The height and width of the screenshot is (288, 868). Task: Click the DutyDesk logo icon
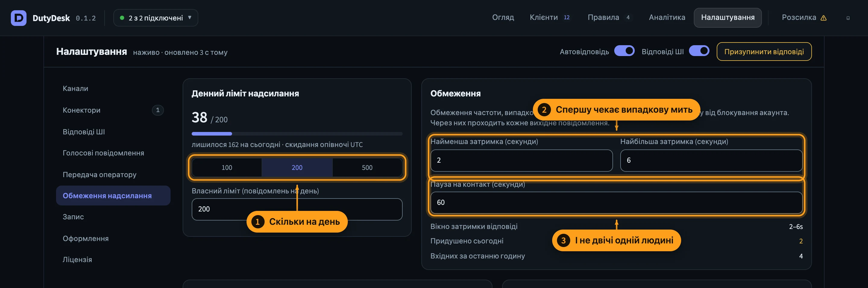(x=18, y=18)
